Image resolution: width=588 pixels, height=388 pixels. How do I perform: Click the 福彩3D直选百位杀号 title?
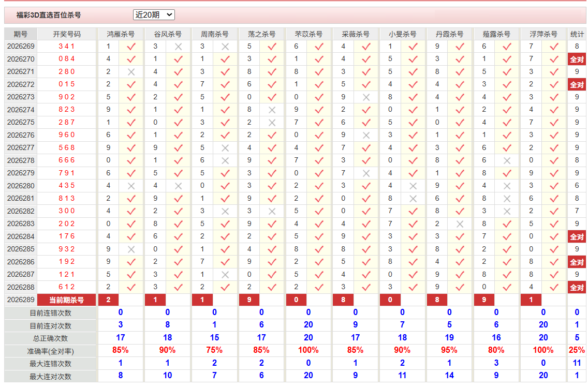coord(48,15)
